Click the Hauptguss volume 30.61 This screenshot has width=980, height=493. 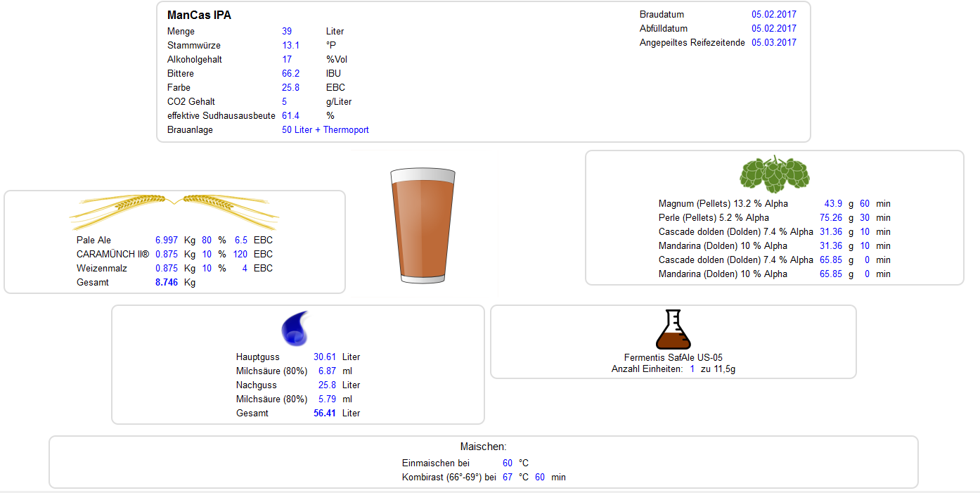(x=325, y=357)
